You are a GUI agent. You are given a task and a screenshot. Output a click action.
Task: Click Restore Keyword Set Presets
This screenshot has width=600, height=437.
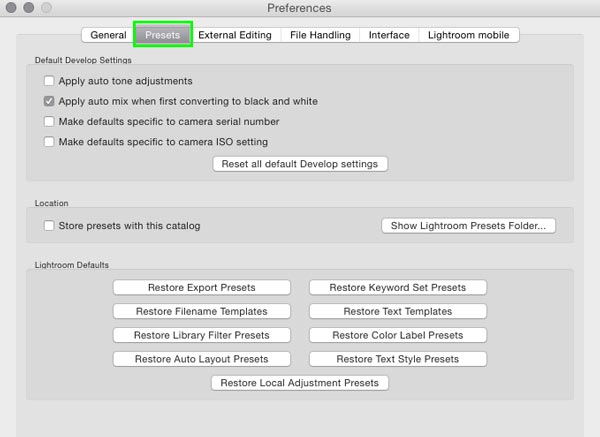click(398, 287)
